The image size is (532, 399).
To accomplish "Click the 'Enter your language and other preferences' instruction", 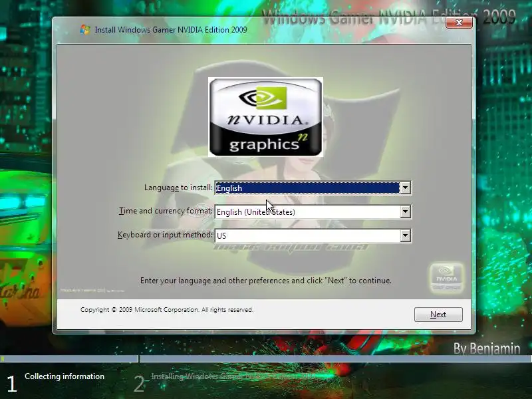I will pyautogui.click(x=265, y=281).
